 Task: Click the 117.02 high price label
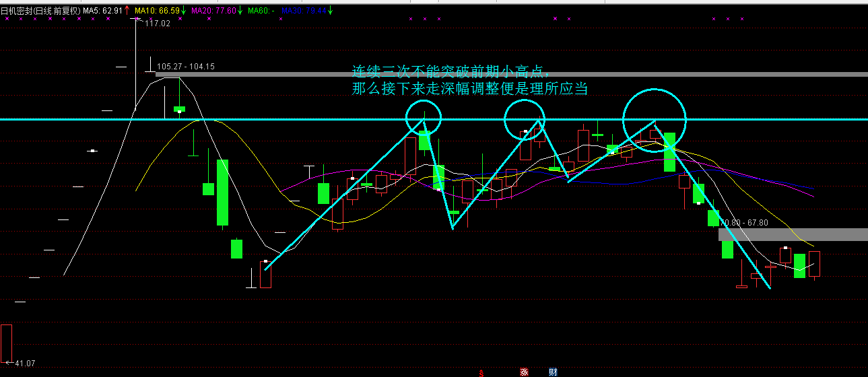tap(158, 23)
